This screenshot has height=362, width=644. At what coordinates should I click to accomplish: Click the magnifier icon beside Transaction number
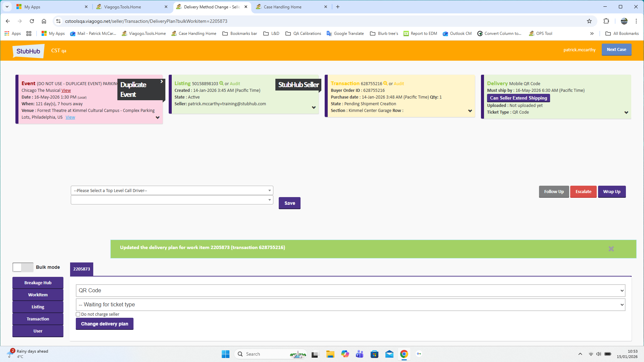pyautogui.click(x=385, y=83)
